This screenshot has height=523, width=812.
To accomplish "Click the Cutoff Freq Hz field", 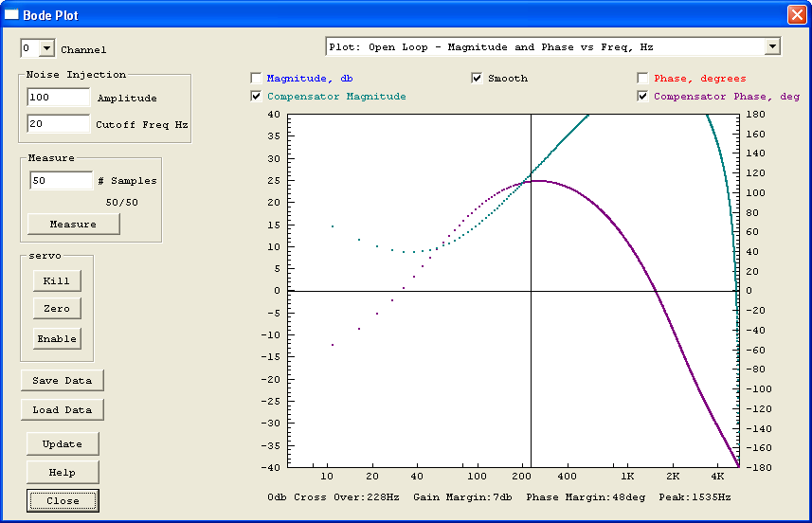I will click(x=58, y=124).
